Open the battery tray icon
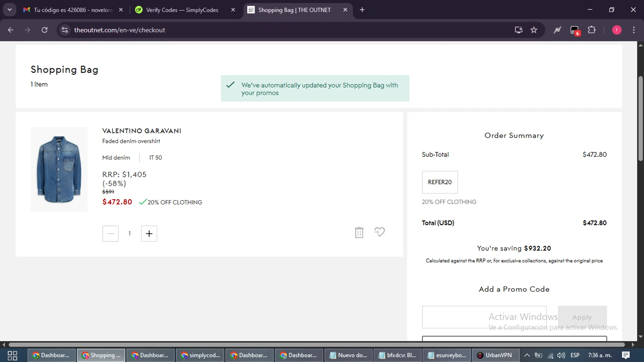The height and width of the screenshot is (362, 644). coord(538,356)
